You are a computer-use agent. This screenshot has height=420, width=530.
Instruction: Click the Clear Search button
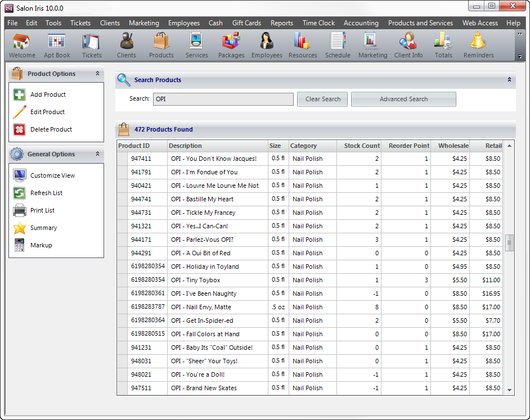[x=322, y=99]
